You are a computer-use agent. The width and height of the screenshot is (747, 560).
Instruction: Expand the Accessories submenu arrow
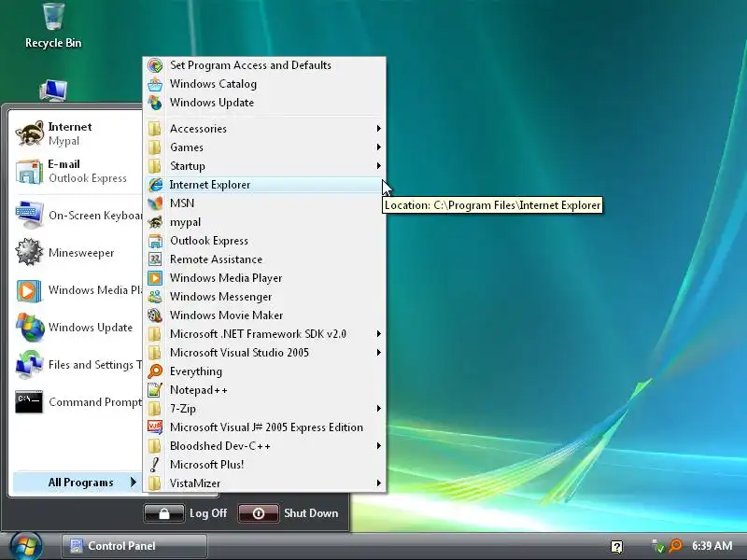(x=379, y=129)
